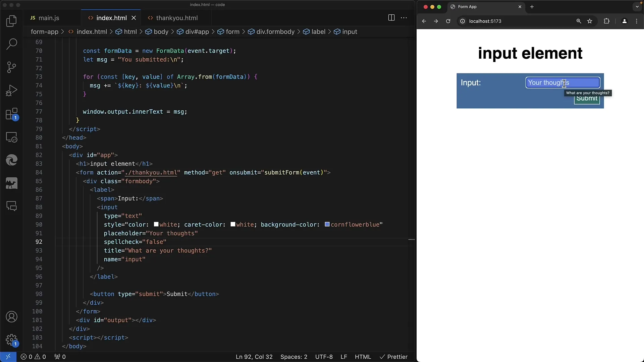The image size is (644, 362).
Task: Click the Run and Debug icon
Action: (11, 90)
